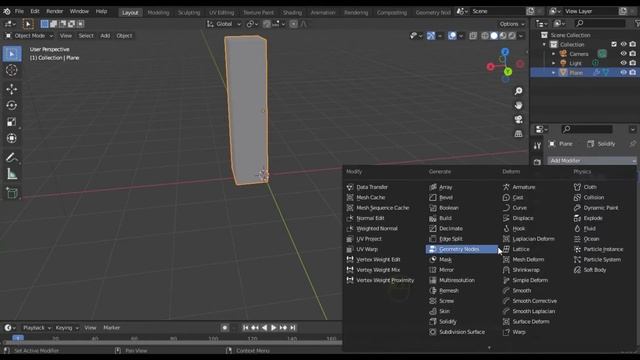Select the Add Cube tool

click(x=12, y=193)
